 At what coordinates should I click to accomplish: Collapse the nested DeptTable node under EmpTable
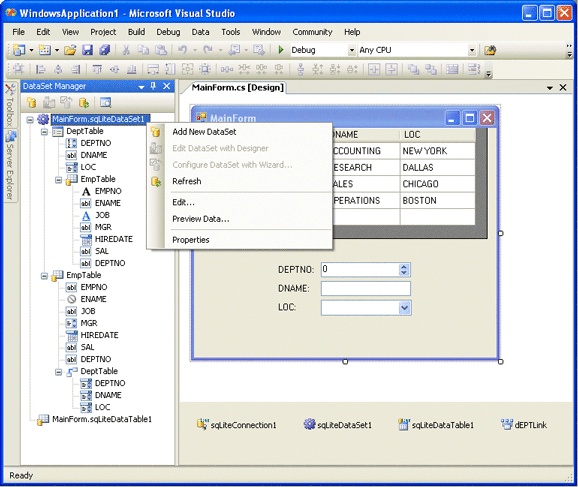coord(59,372)
